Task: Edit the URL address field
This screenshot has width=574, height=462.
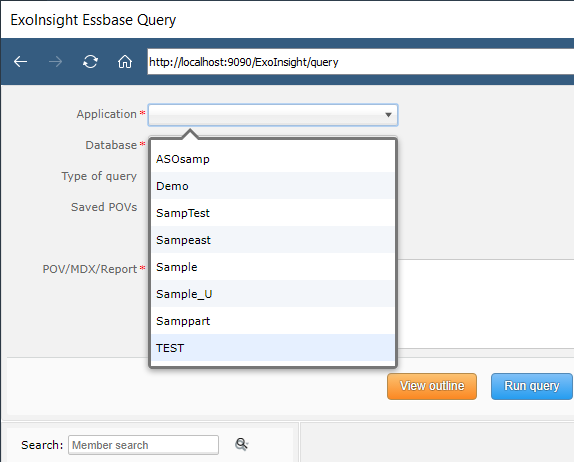Action: [x=361, y=62]
